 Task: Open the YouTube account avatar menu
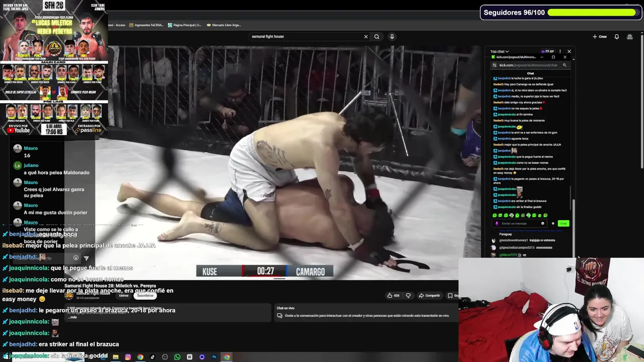(630, 37)
